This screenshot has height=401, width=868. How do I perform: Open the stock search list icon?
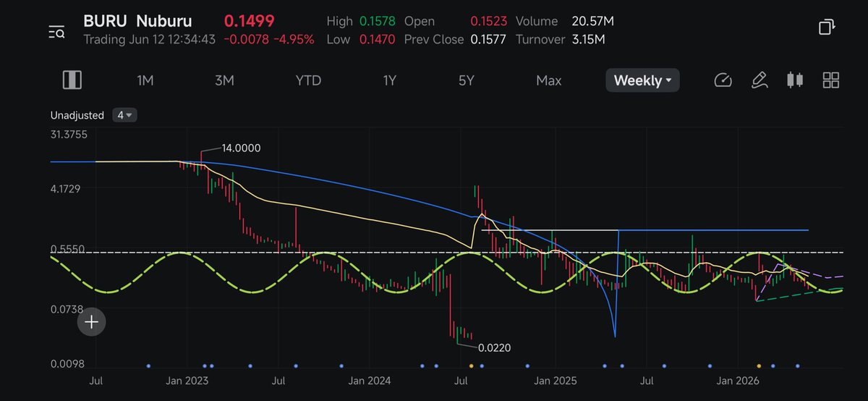click(56, 31)
